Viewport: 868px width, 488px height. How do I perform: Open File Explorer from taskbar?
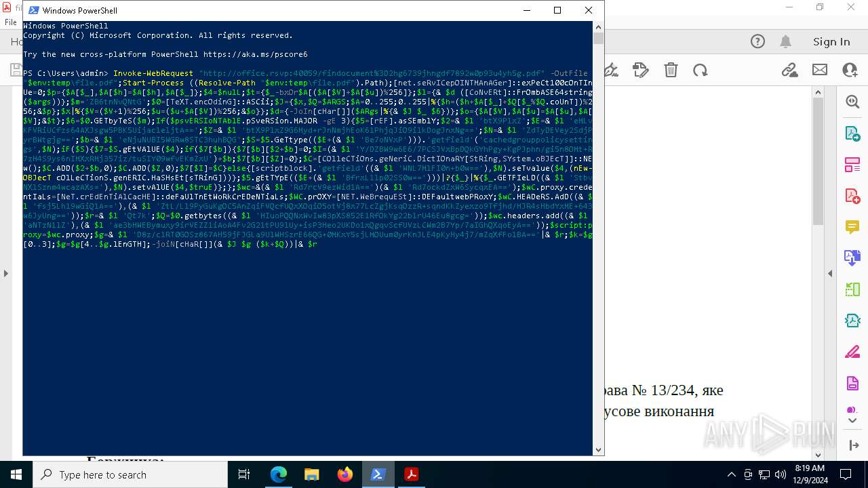(x=311, y=474)
